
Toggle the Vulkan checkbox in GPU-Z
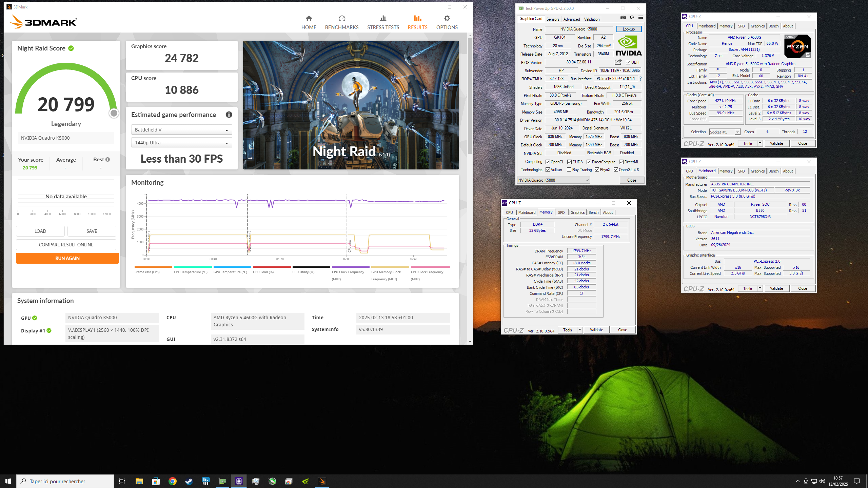[548, 170]
